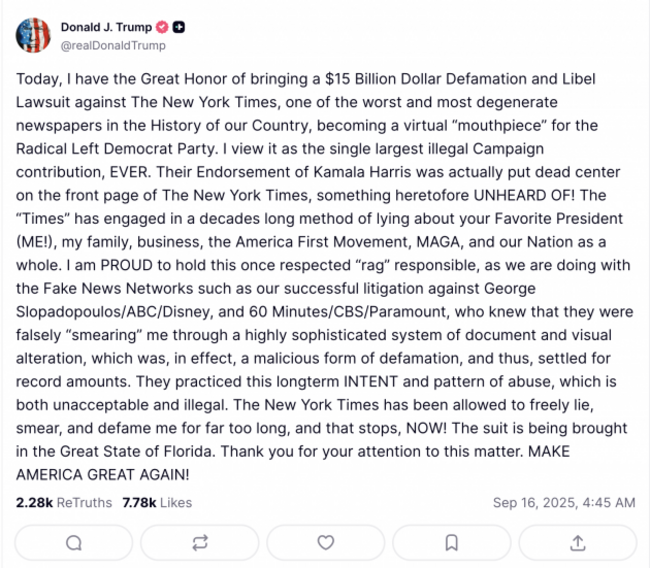Bookmark this post

[x=451, y=542]
